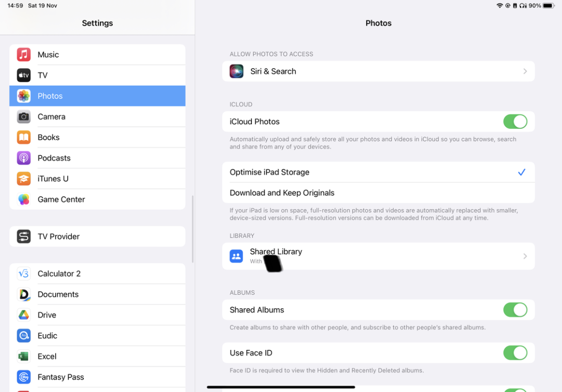Open Eudic settings row
The width and height of the screenshot is (562, 392).
97,336
